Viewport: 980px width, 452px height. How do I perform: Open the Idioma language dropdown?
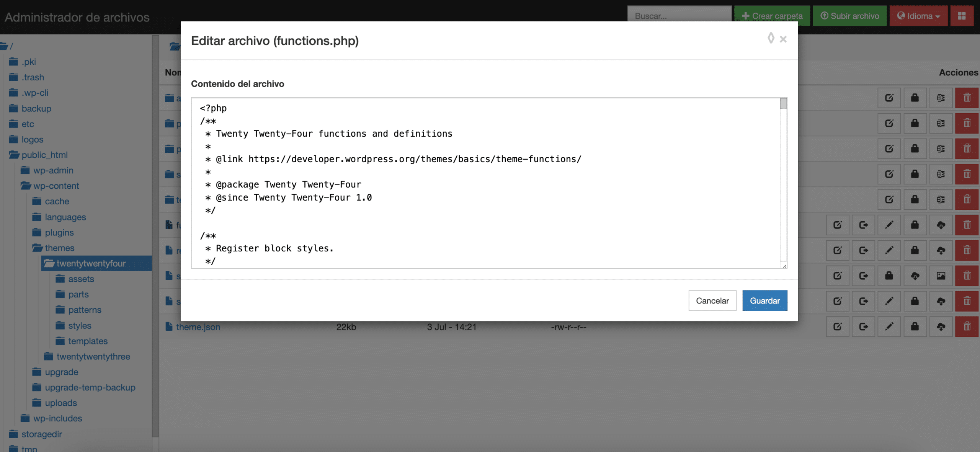(918, 16)
